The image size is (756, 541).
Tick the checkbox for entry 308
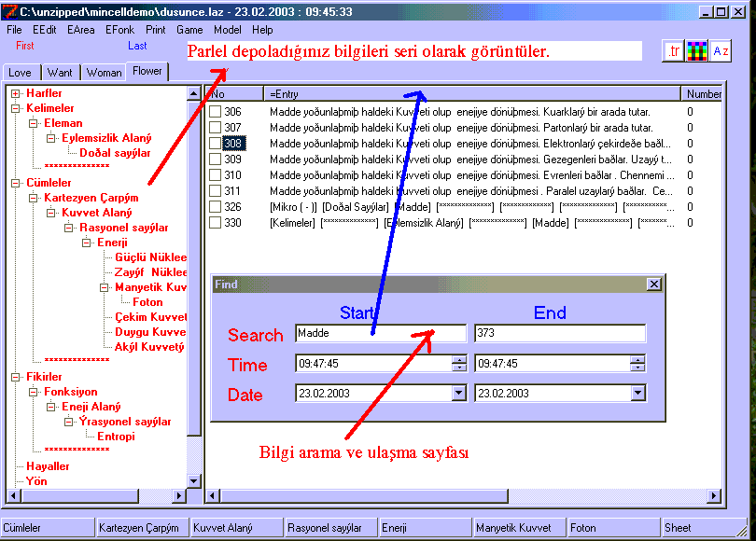pos(215,144)
